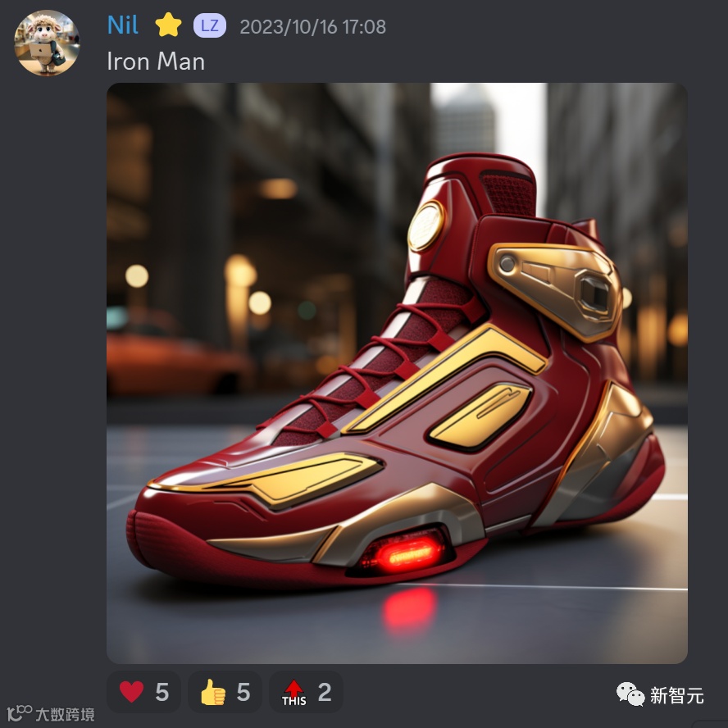
Task: Click the glowing red light on shoe sole
Action: coord(403,554)
